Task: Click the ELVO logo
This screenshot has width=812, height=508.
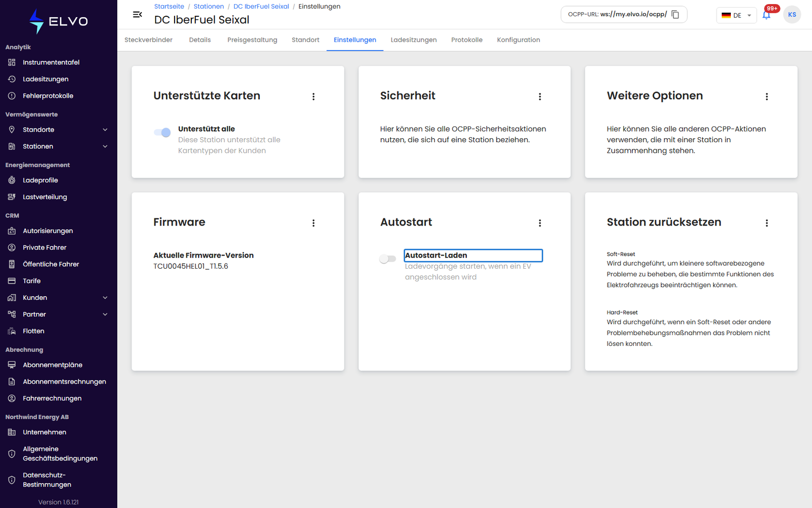Action: point(58,21)
